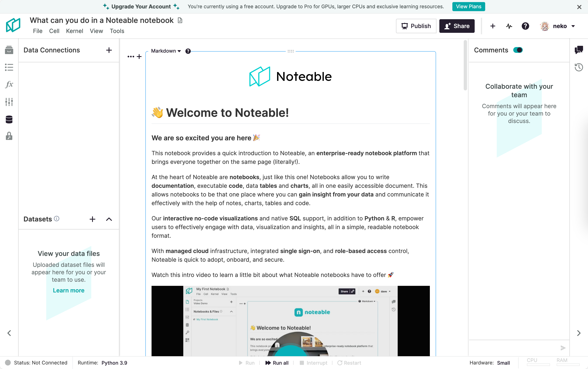Open the Kernel menu
Viewport: 588px width, 369px height.
click(75, 31)
